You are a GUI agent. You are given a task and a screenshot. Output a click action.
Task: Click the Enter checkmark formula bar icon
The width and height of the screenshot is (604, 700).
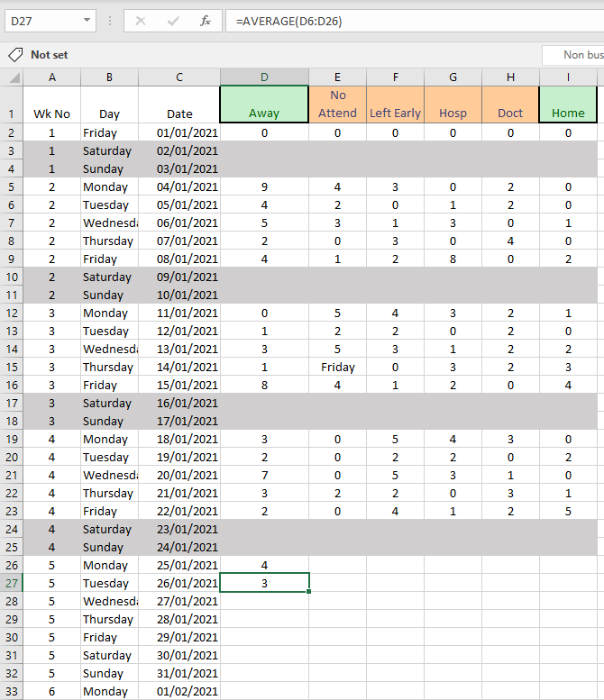(x=173, y=21)
